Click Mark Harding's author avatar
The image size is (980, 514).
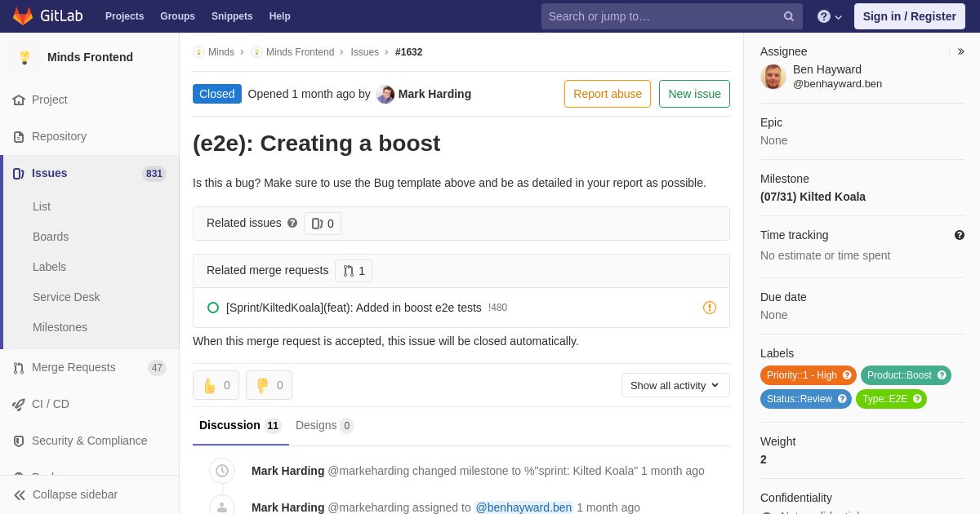point(385,95)
